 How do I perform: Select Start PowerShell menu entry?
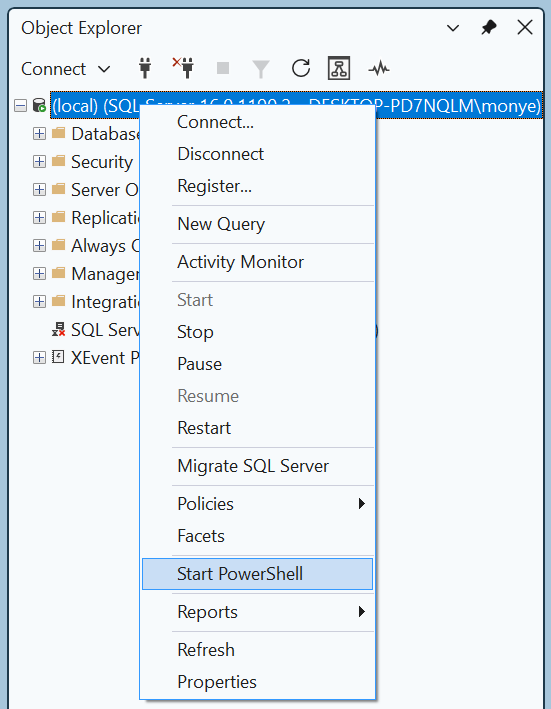tap(258, 574)
